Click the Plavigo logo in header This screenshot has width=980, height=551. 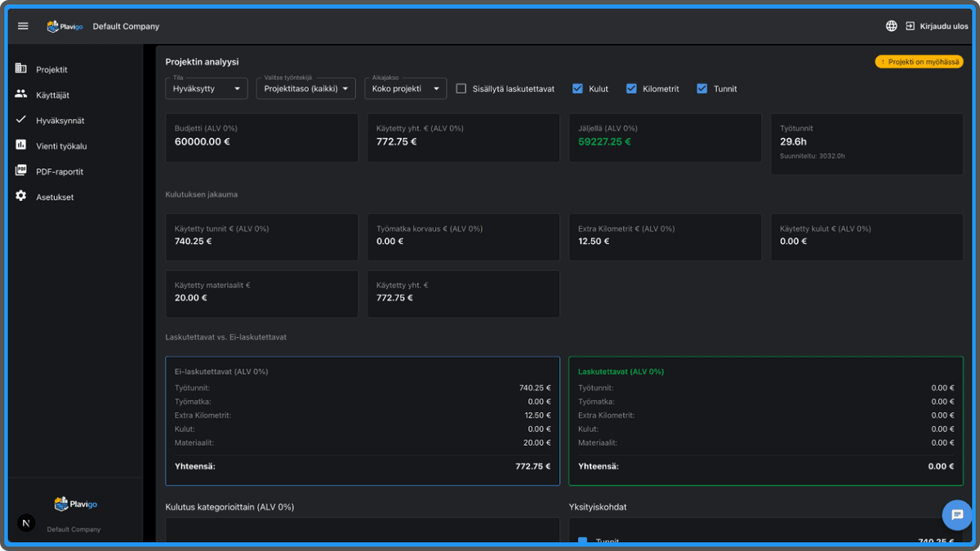pyautogui.click(x=65, y=26)
